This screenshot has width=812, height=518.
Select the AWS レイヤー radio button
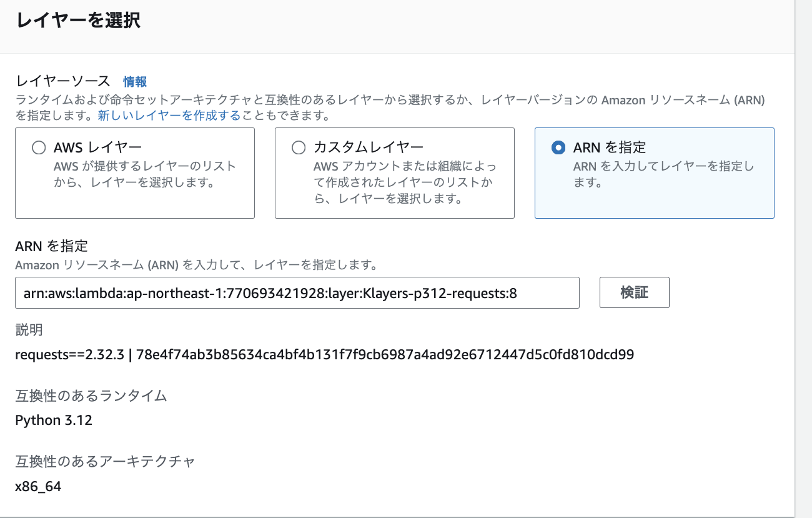[39, 147]
